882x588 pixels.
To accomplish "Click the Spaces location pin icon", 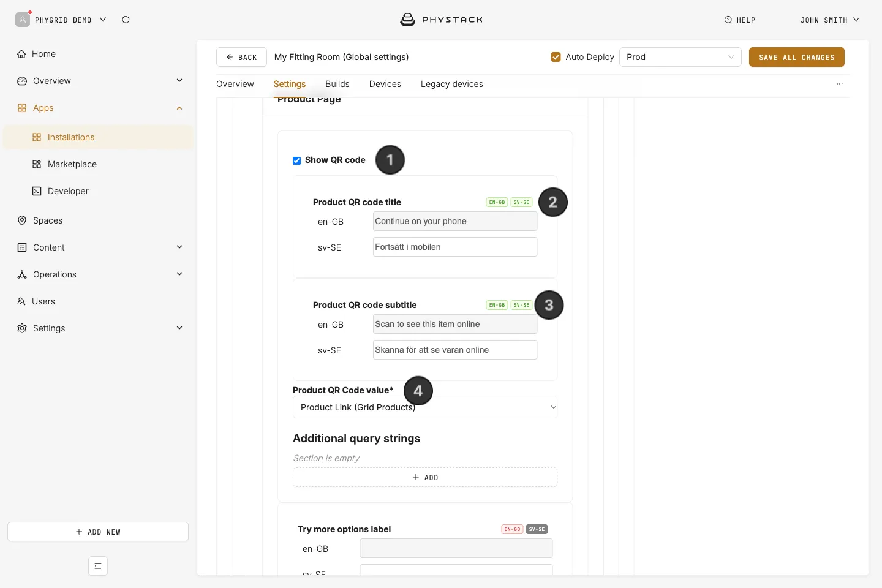I will click(x=22, y=221).
